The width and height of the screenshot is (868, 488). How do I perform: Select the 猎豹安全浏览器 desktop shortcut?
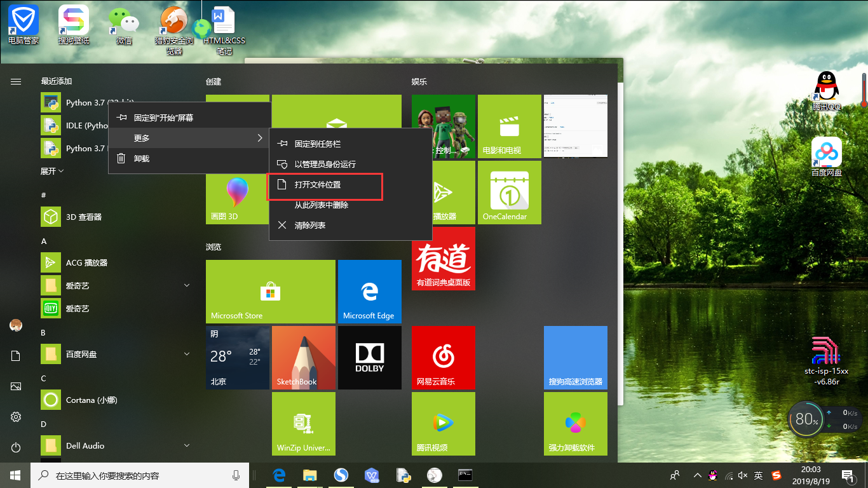[174, 30]
